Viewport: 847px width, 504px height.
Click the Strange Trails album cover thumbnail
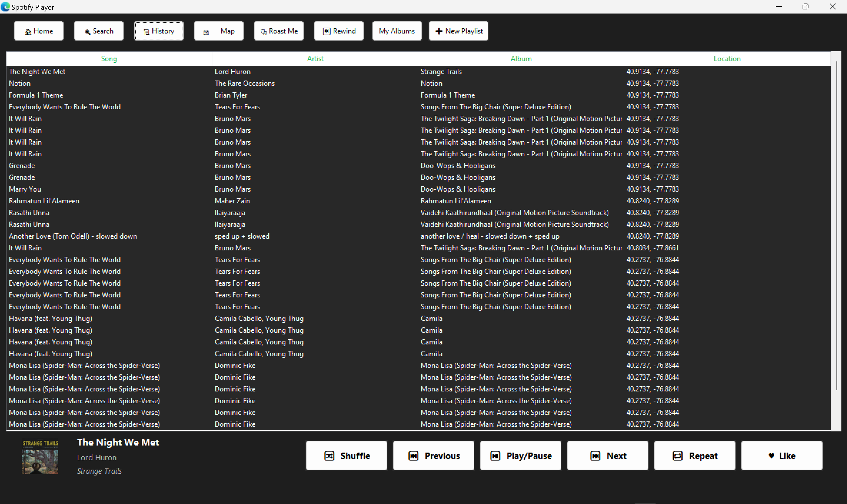(40, 457)
